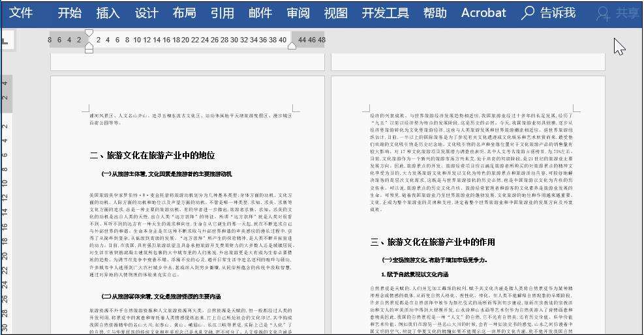This screenshot has height=335, width=644.
Task: Click the horizontal ruler at mark 20
Action: (x=185, y=40)
